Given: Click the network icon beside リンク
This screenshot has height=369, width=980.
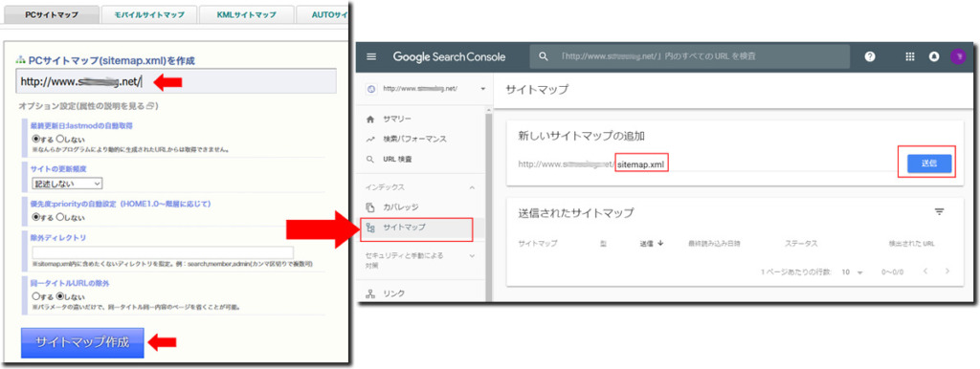Looking at the screenshot, I should (370, 293).
